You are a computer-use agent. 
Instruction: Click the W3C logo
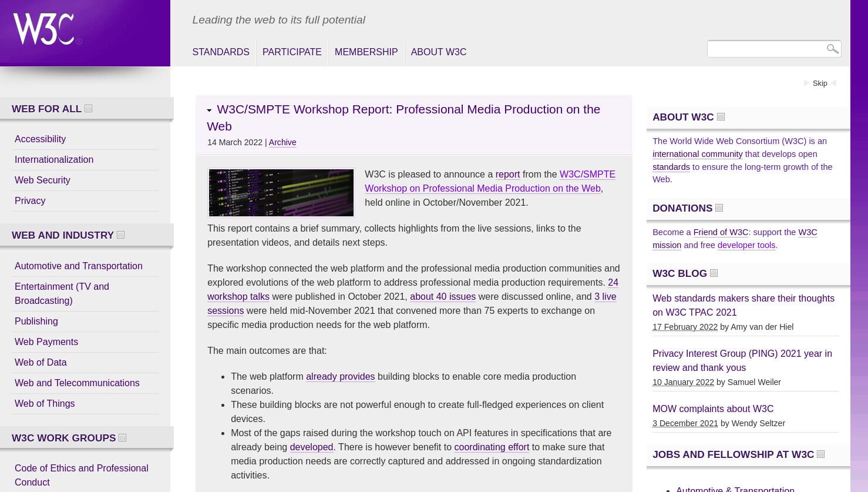point(47,29)
